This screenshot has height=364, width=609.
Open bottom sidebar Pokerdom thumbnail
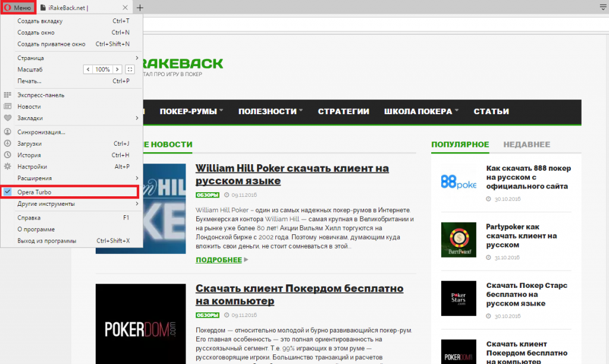tap(459, 352)
